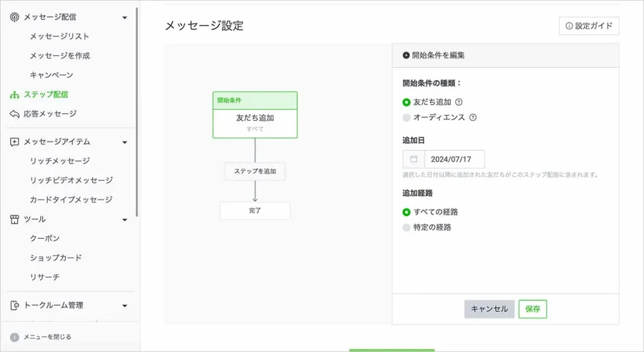The image size is (644, 352).
Task: Go to キャンペーン menu item
Action: pos(52,75)
